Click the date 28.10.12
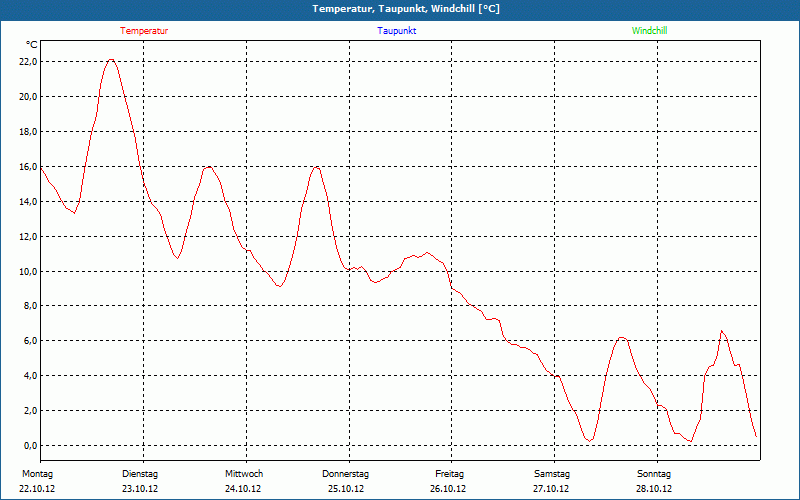Image resolution: width=800 pixels, height=500 pixels. pyautogui.click(x=654, y=489)
